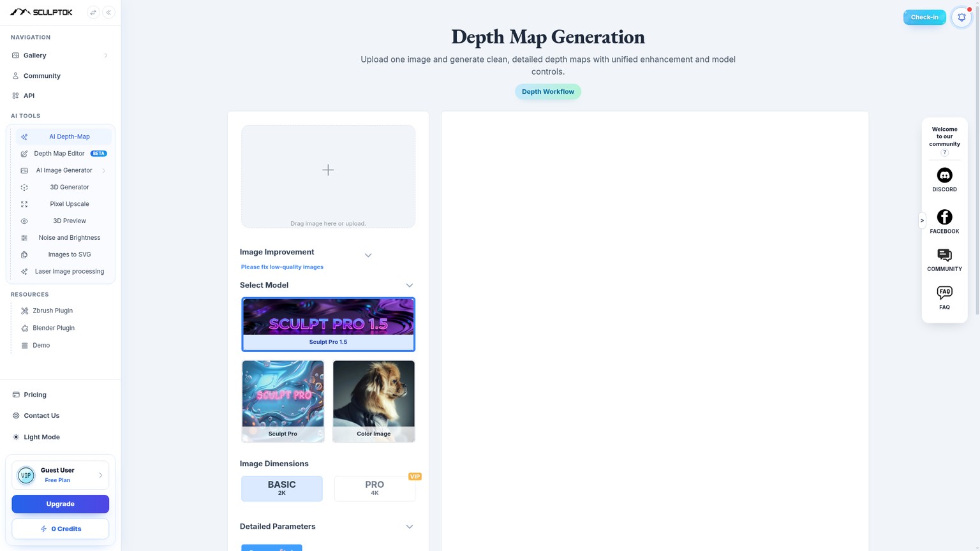Expand the AI Image Generator chevron
Viewport: 980px width, 551px height.
click(103, 170)
